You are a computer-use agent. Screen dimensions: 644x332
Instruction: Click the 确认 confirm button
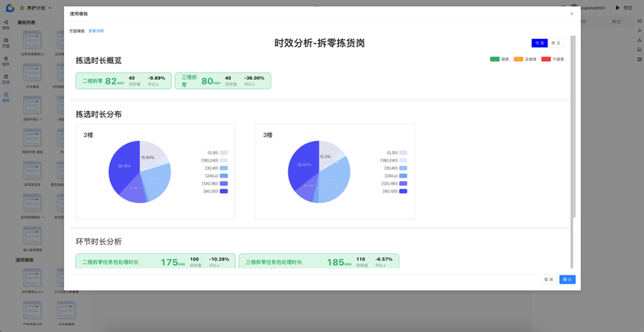(567, 279)
